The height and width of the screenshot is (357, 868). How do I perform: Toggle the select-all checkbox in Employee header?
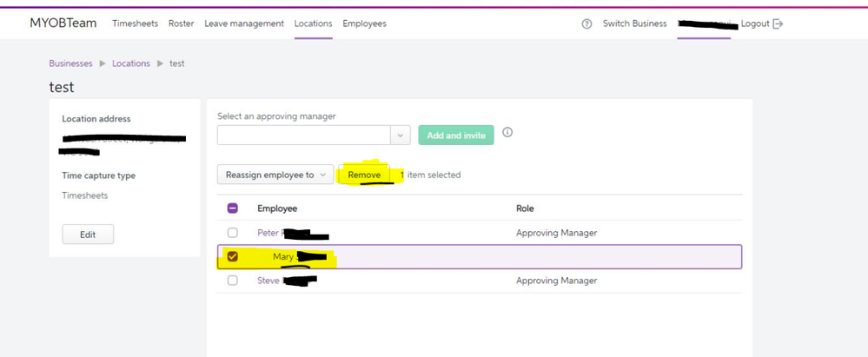click(x=232, y=208)
